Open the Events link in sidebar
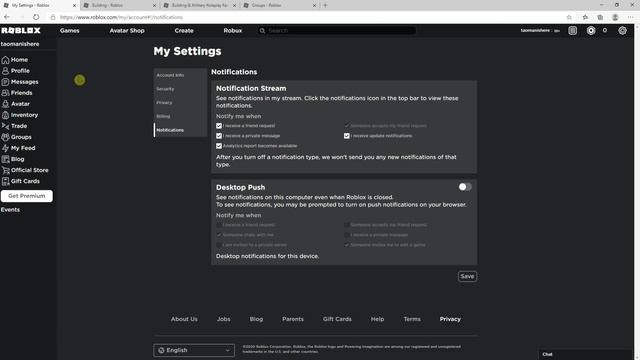 [x=10, y=209]
